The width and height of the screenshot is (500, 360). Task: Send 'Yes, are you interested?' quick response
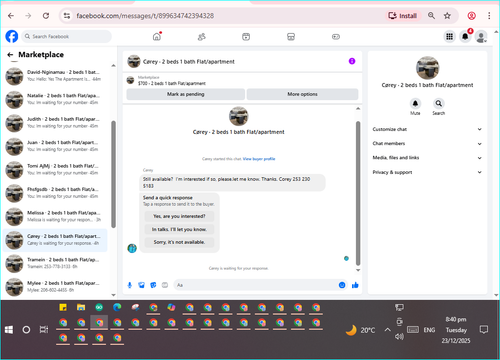coord(179,216)
